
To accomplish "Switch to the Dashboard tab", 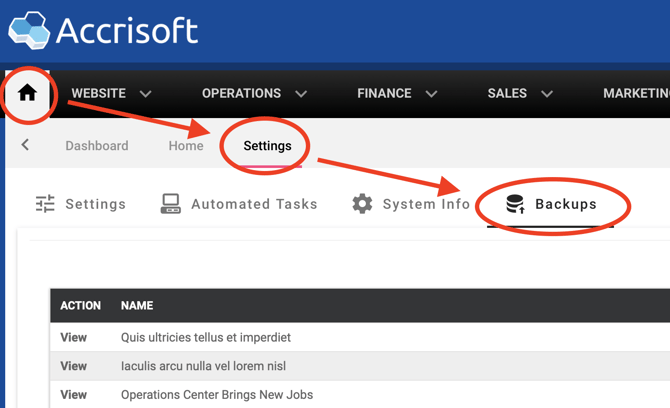I will tap(97, 145).
